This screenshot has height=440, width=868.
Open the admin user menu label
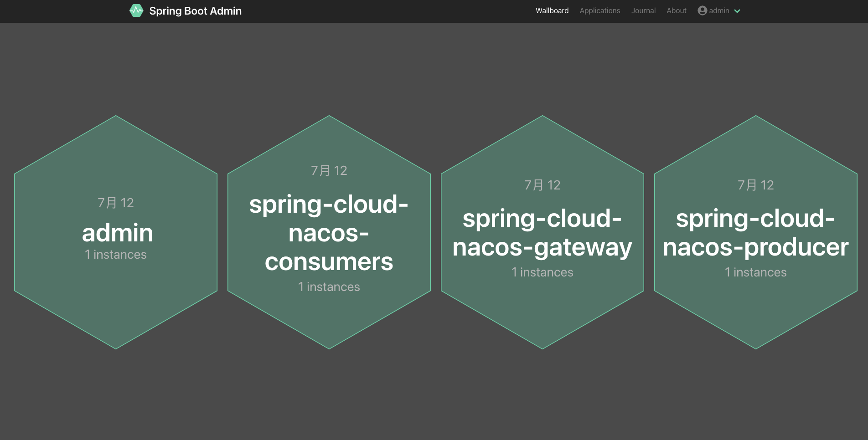pos(719,10)
